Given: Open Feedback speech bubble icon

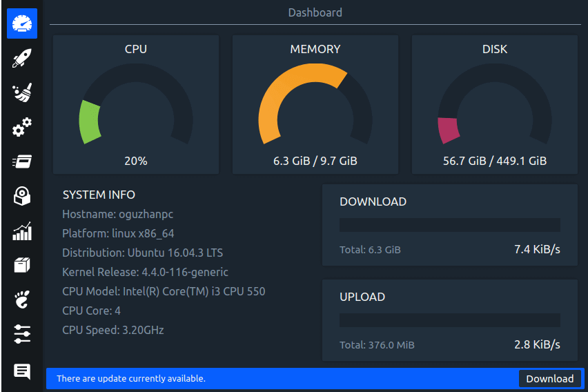Looking at the screenshot, I should tap(22, 371).
